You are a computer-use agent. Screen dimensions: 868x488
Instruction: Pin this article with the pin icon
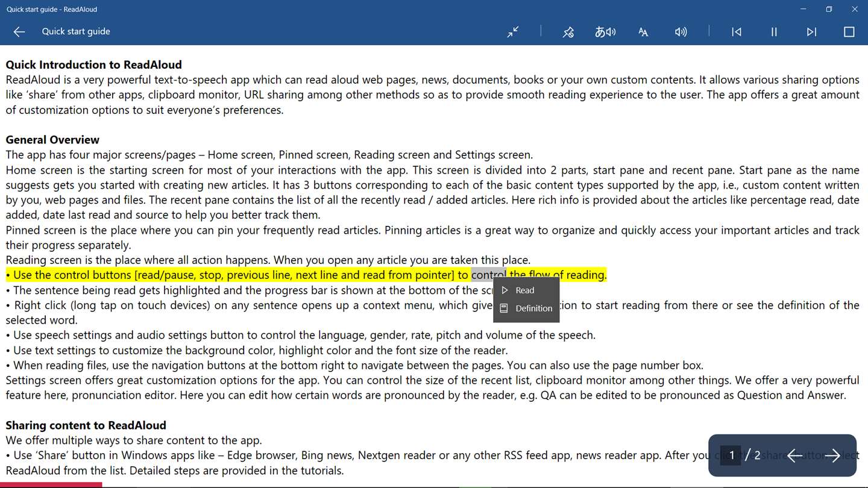click(568, 32)
